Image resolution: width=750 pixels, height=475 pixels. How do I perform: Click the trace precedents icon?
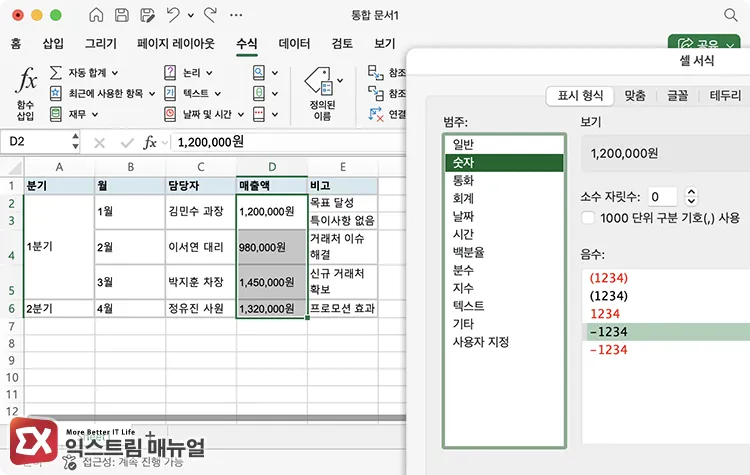click(x=375, y=73)
